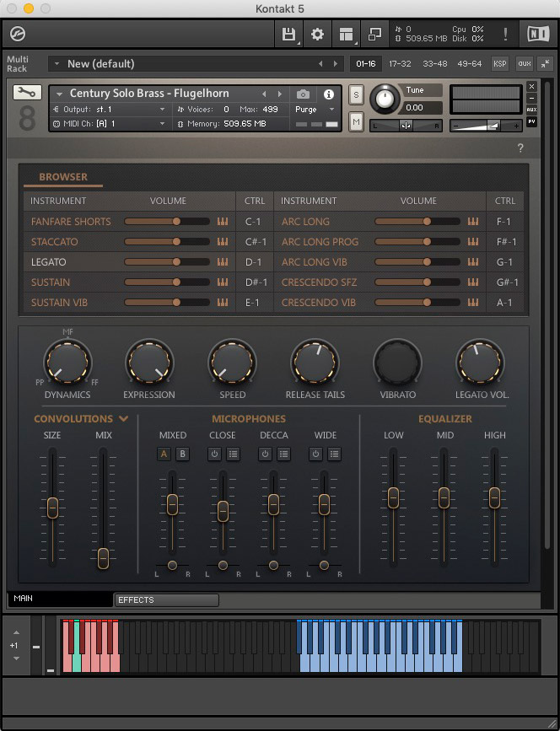Click the exclamation warning panic icon

pos(505,34)
